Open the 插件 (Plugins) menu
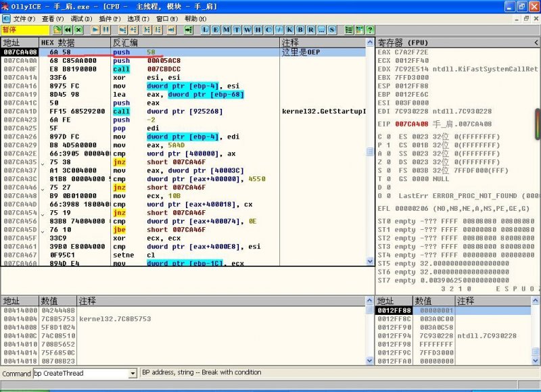This screenshot has height=392, width=541. tap(110, 18)
